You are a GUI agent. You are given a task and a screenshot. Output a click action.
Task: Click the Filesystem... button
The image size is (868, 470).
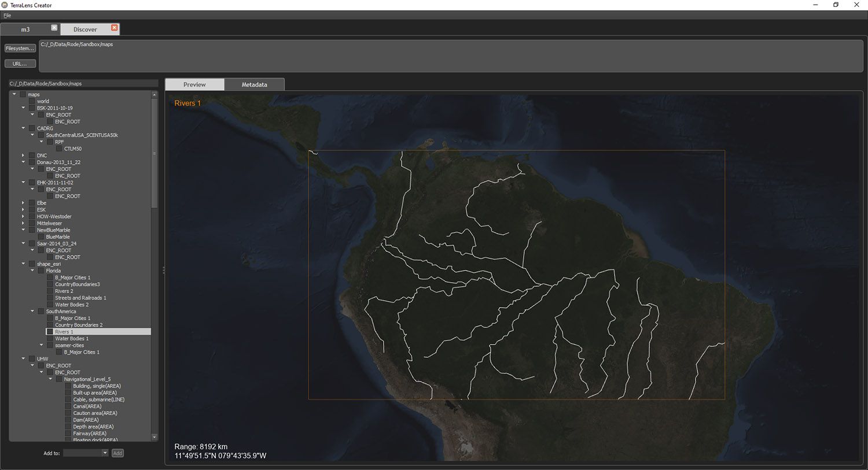(20, 48)
